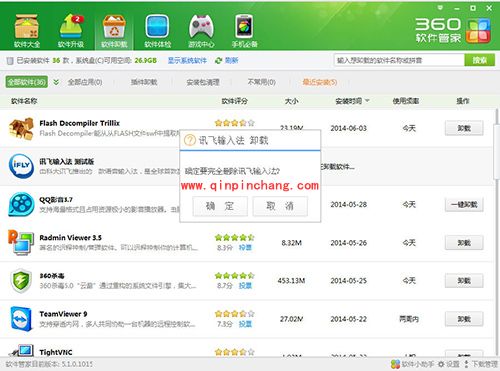Confirm uninstall with the 确定 button

pos(220,206)
